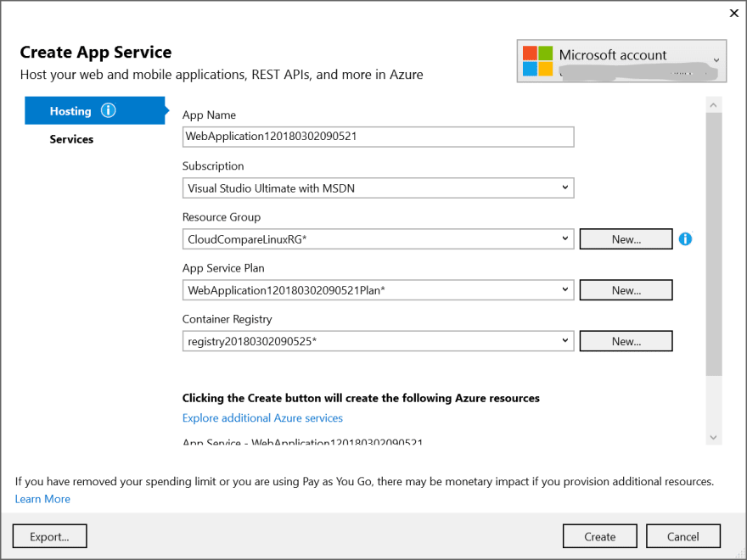Click the Microsoft logo icon

tap(537, 61)
